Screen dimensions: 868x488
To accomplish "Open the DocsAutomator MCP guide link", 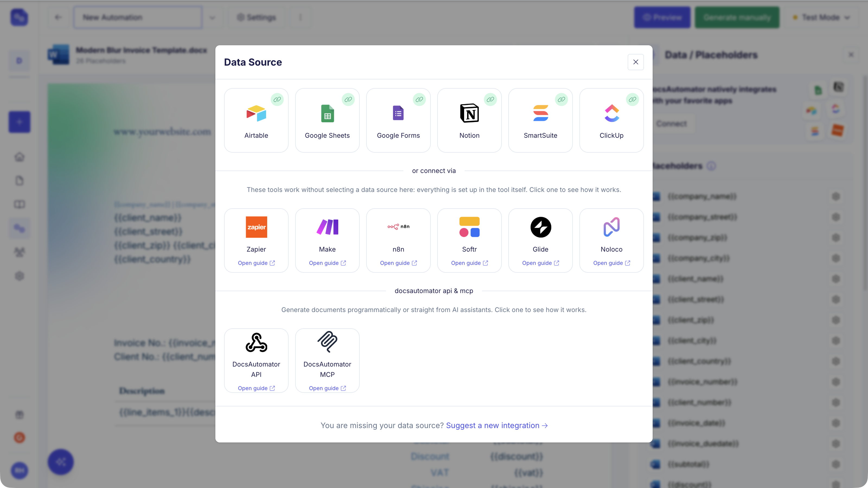I will [x=327, y=388].
